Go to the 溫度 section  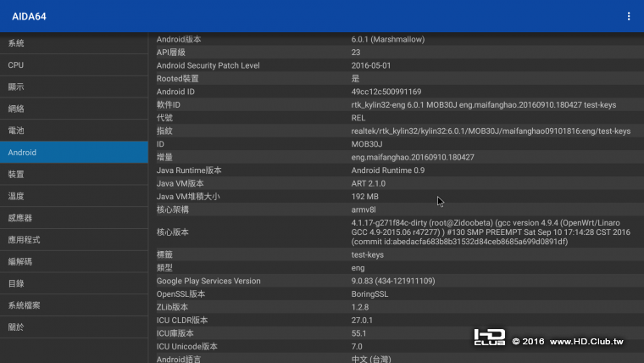click(x=74, y=196)
